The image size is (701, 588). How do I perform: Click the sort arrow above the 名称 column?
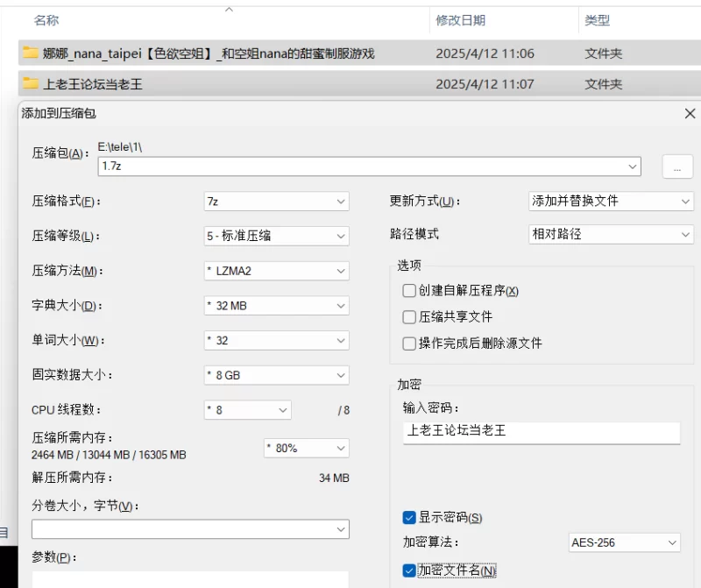pos(230,10)
